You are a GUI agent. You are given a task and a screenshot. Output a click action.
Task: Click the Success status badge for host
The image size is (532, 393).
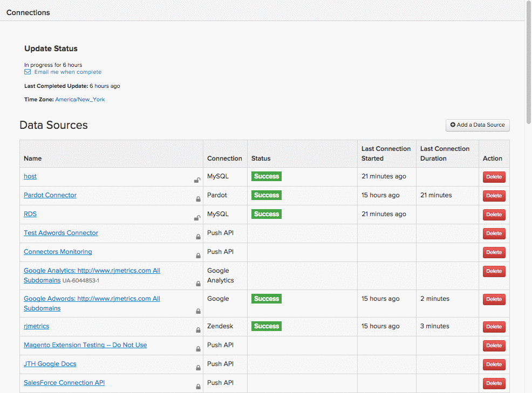[x=266, y=176]
